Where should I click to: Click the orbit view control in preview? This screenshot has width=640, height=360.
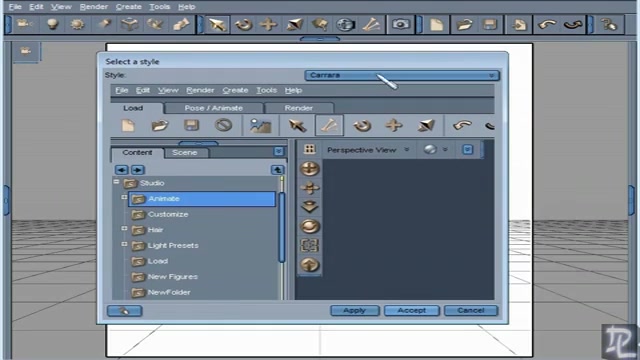310,169
